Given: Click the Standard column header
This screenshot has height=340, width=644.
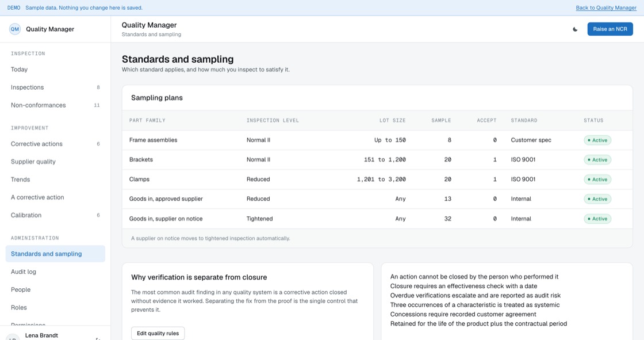Looking at the screenshot, I should point(524,120).
